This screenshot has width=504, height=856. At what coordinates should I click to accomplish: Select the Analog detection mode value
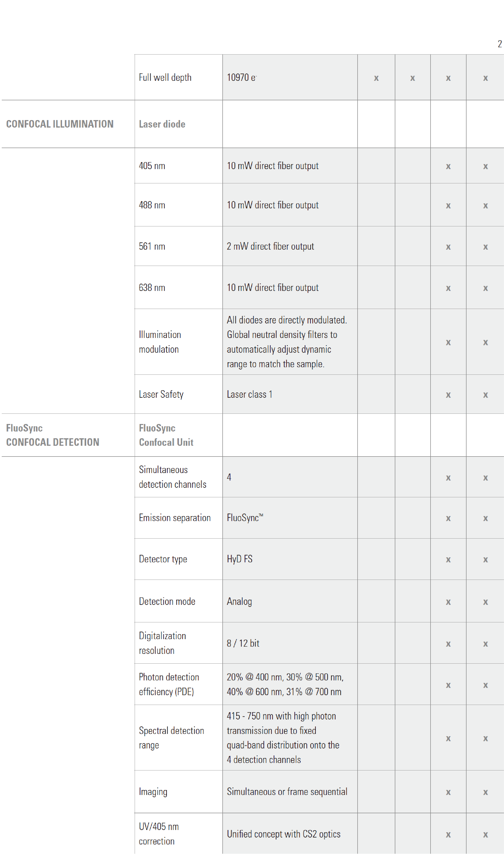tap(239, 602)
